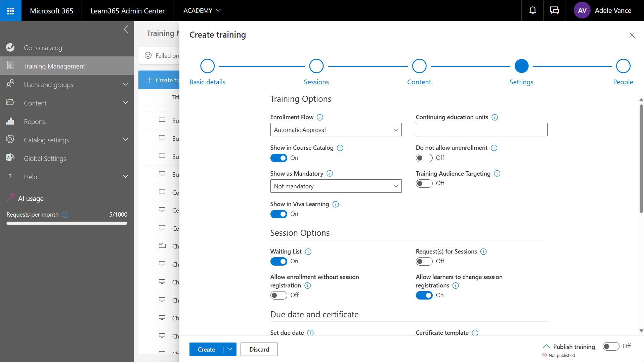Open the Microsoft 365 app launcher

point(11,11)
